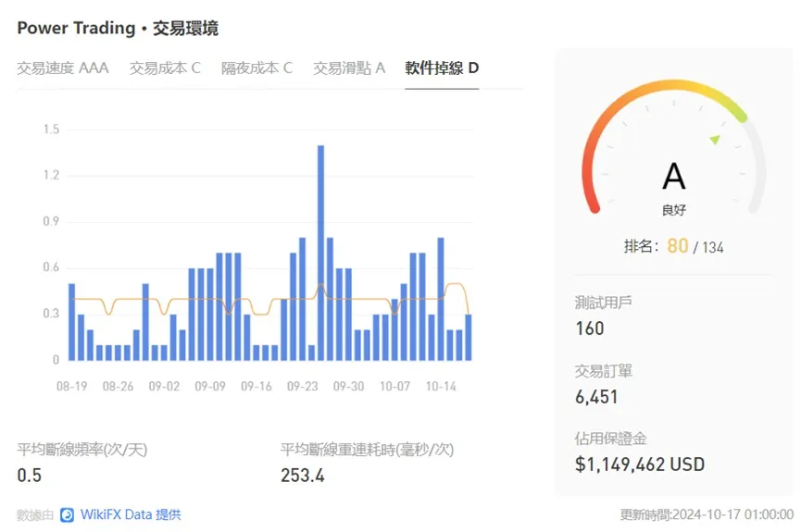Viewport: 801px width, 532px height.
Task: Click the 09-02 date label
Action: coord(164,387)
